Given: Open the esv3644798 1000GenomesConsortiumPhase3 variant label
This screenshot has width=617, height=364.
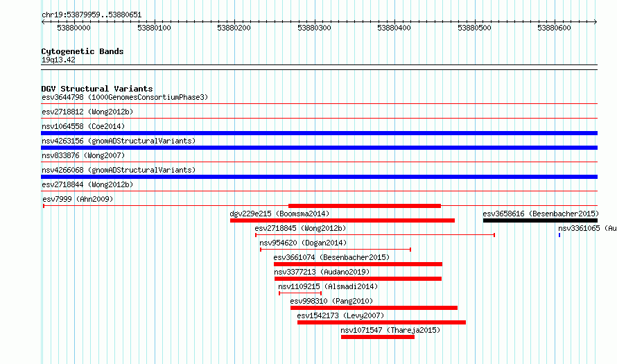Looking at the screenshot, I should pos(125,97).
